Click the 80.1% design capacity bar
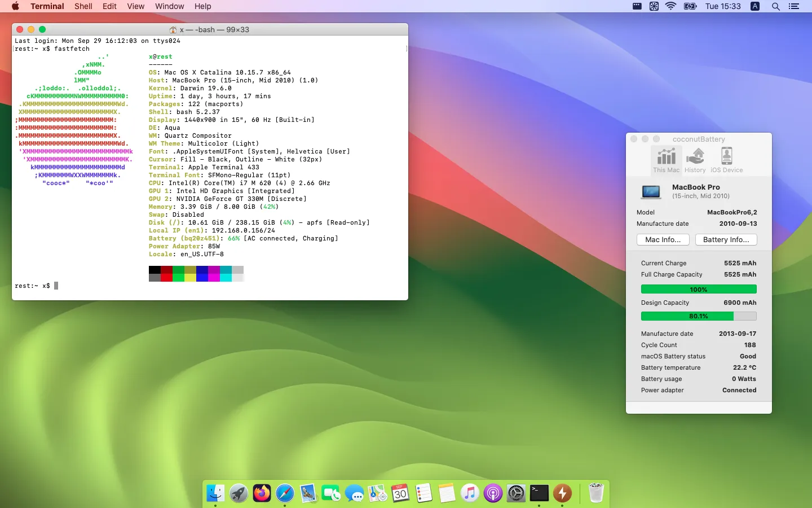Image resolution: width=812 pixels, height=508 pixels. pos(699,316)
